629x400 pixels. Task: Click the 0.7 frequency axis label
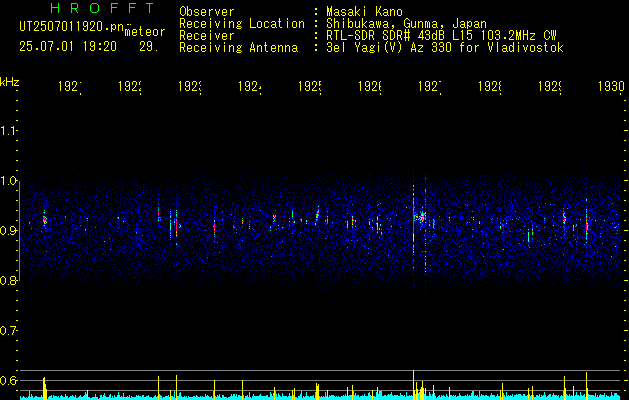pos(9,331)
